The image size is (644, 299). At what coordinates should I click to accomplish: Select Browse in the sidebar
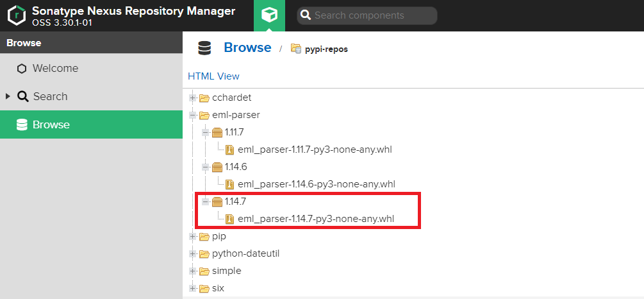pos(91,124)
